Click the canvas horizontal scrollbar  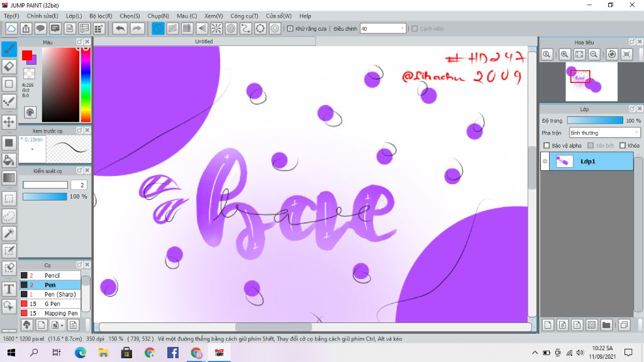273,327
